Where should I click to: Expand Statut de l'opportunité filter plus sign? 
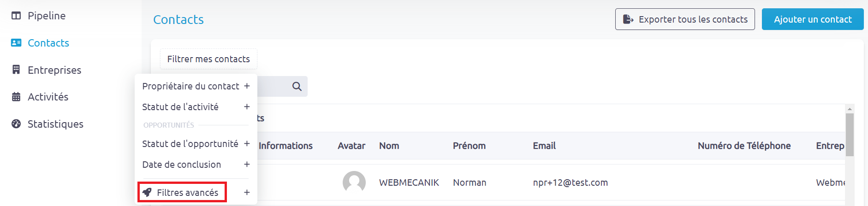pyautogui.click(x=247, y=144)
